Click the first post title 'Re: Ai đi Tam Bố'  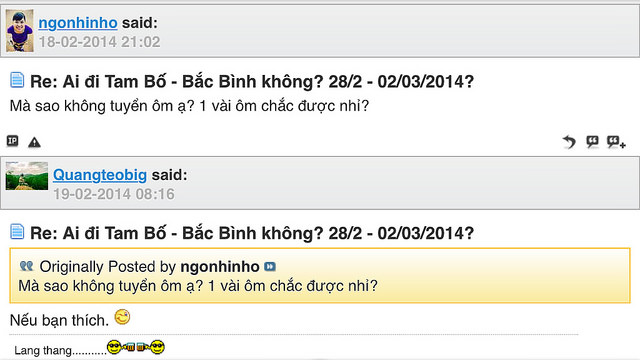252,82
